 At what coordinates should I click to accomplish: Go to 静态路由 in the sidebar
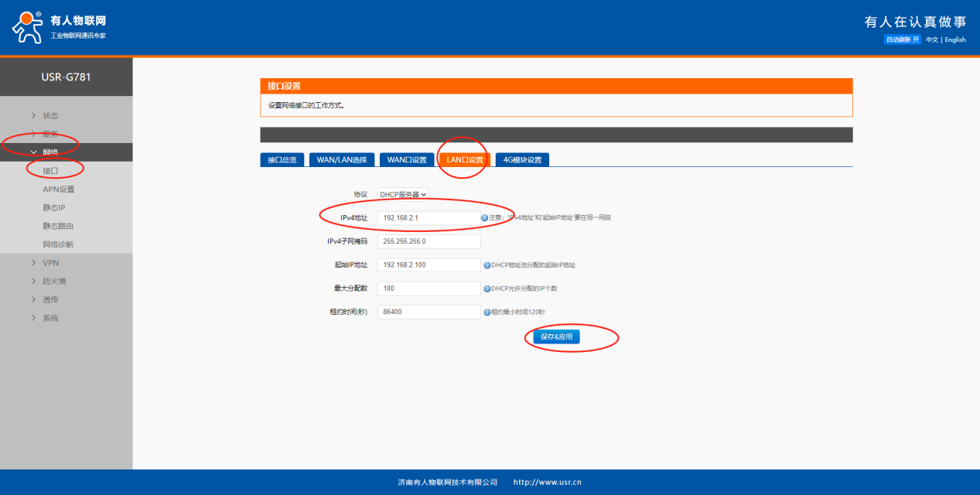click(x=58, y=227)
